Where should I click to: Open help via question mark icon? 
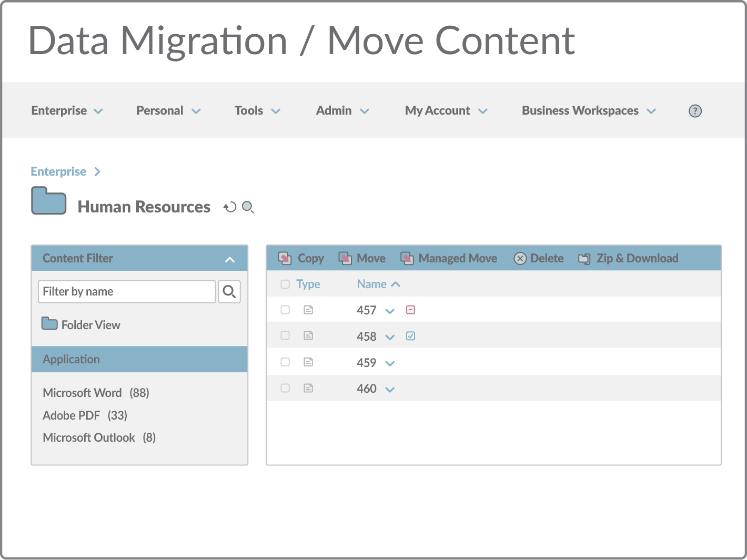(x=695, y=111)
